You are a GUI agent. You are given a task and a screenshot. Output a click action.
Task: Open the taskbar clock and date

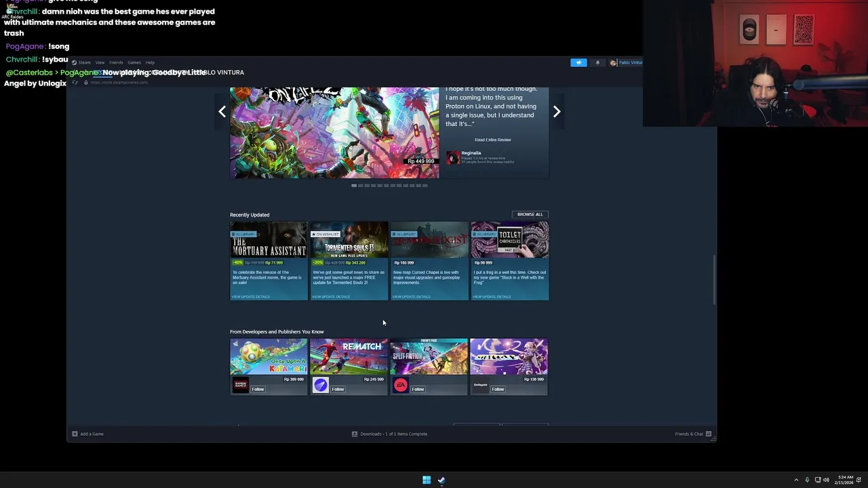[x=844, y=480]
